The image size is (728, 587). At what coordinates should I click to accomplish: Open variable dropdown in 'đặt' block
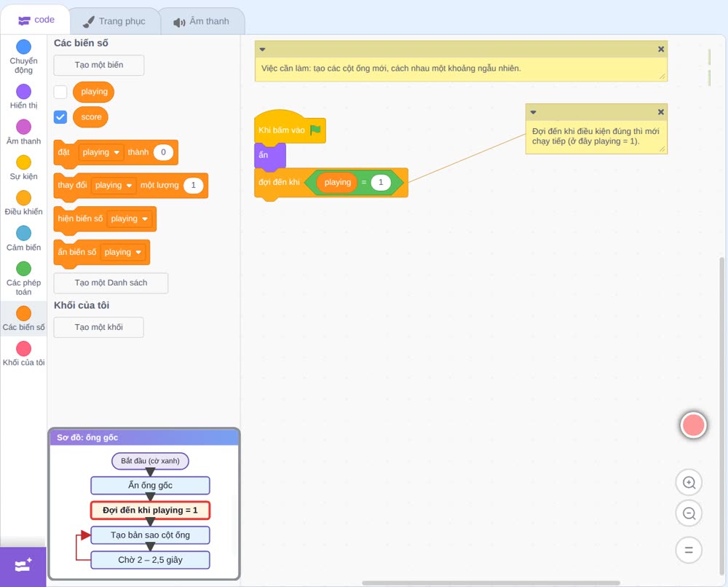point(100,152)
